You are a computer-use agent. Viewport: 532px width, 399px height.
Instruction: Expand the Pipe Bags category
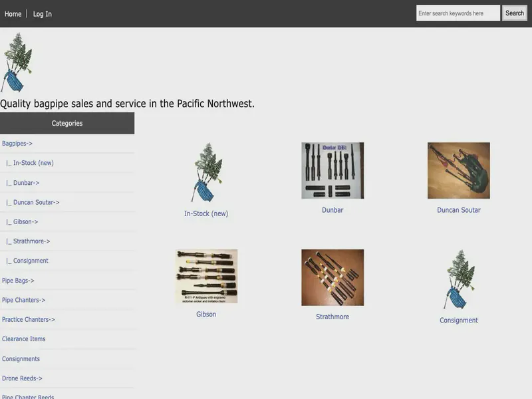(x=18, y=281)
